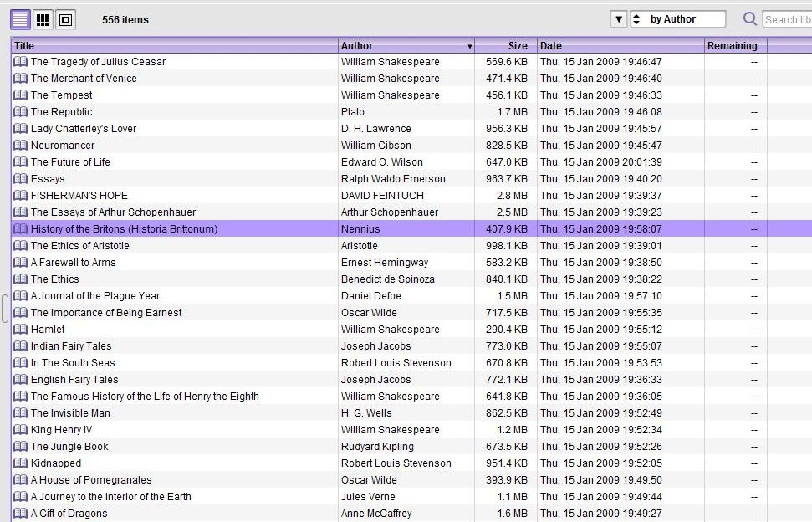Select book icon for The Jungle Book
The height and width of the screenshot is (522, 812).
click(21, 447)
